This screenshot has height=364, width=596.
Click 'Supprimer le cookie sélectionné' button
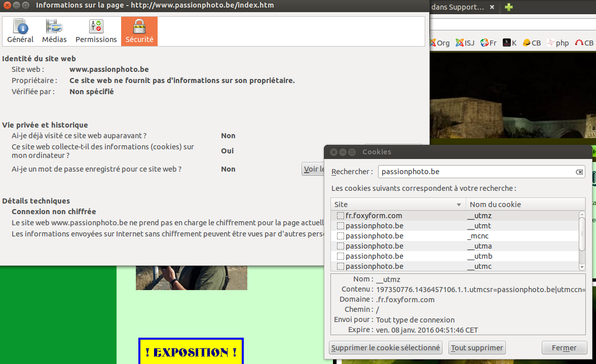pos(386,348)
